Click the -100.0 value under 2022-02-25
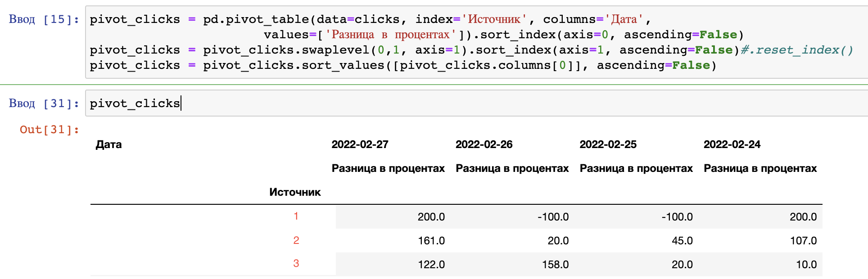Image resolution: width=868 pixels, height=279 pixels. point(677,217)
